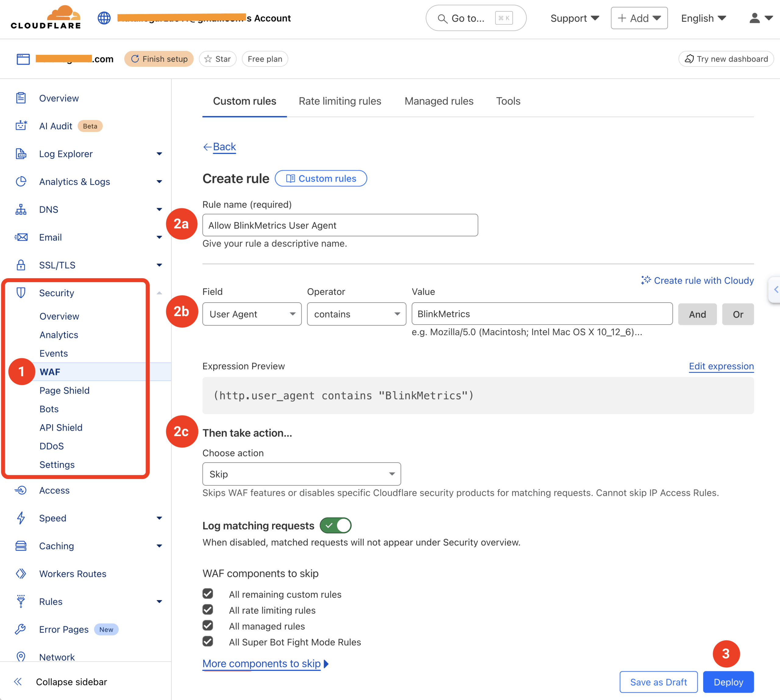Click the Rules funnel icon
Image resolution: width=780 pixels, height=700 pixels.
pos(21,601)
